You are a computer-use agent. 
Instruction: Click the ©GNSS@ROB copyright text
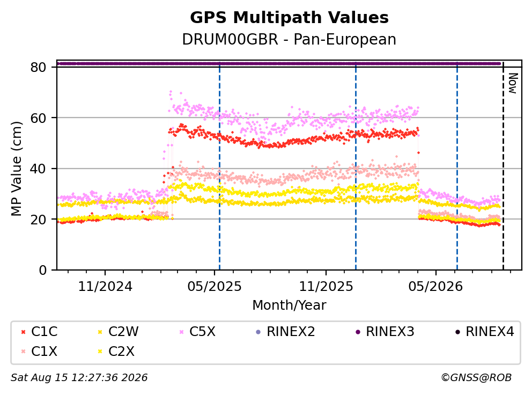[476, 378]
